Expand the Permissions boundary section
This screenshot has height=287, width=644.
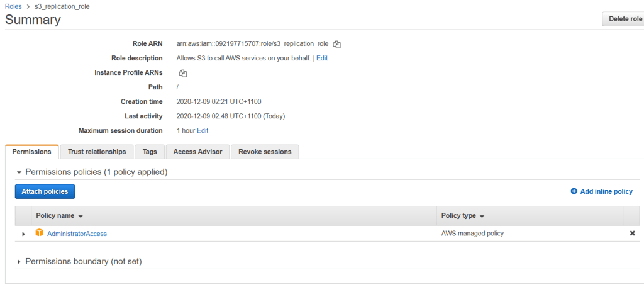[19, 262]
